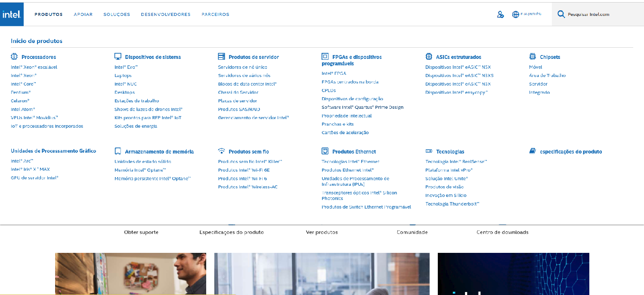
Task: Open the Celeron link
Action: click(20, 101)
